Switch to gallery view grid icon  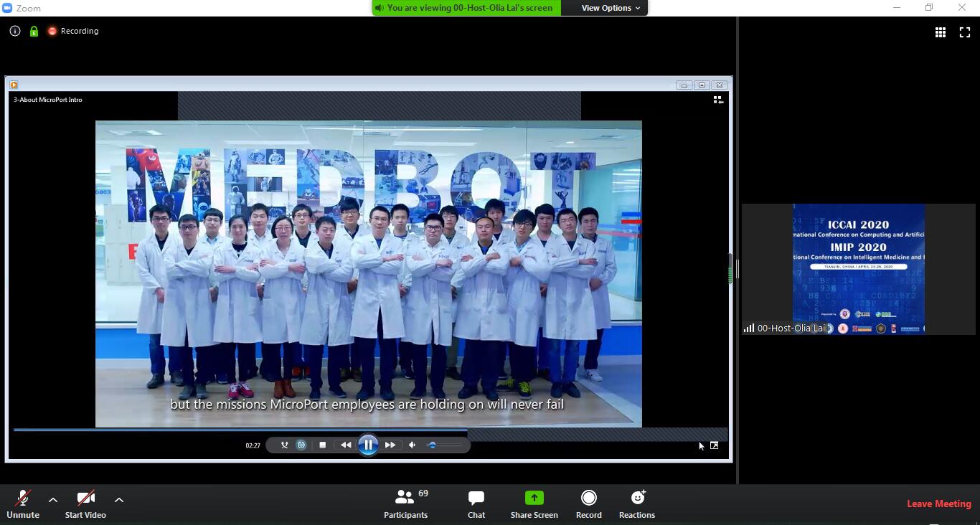click(941, 32)
